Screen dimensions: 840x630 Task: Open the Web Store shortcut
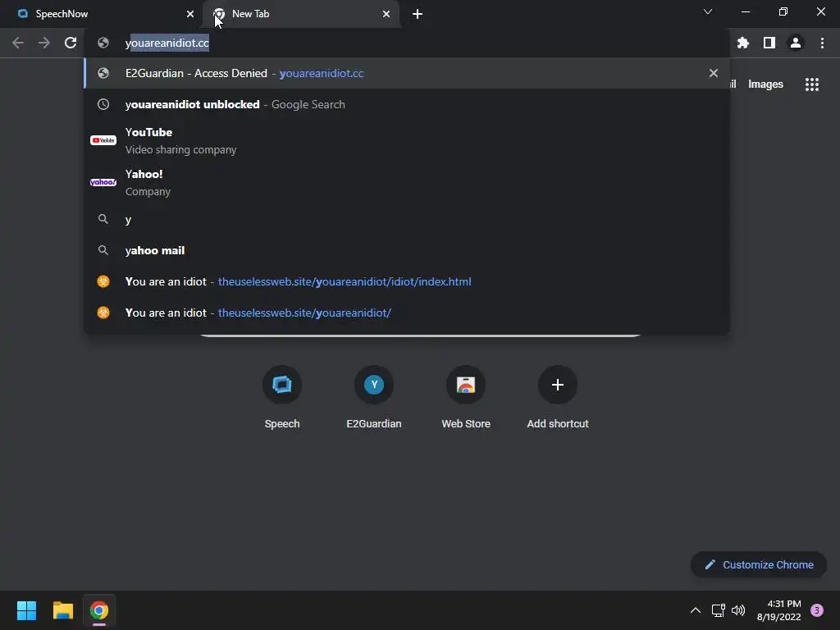point(466,396)
